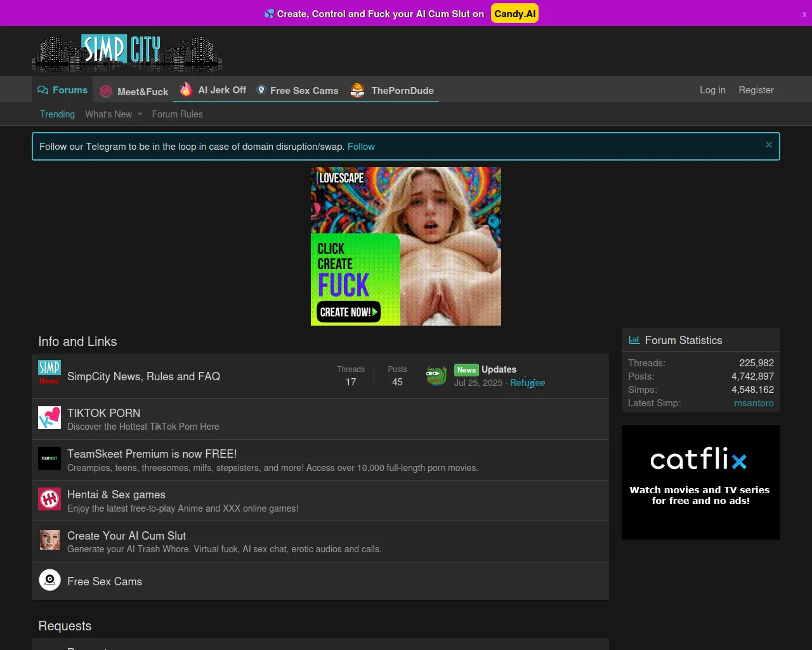Click the Register link
Screen dimensions: 812x650
756,90
